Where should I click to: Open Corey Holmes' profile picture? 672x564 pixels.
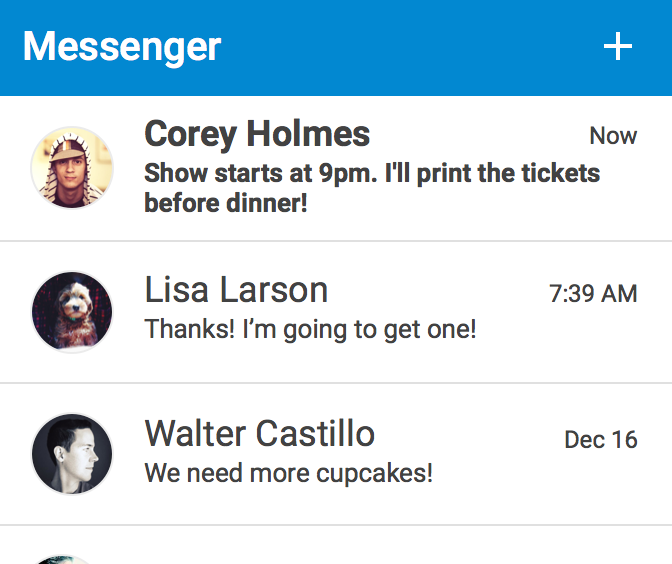coord(71,168)
